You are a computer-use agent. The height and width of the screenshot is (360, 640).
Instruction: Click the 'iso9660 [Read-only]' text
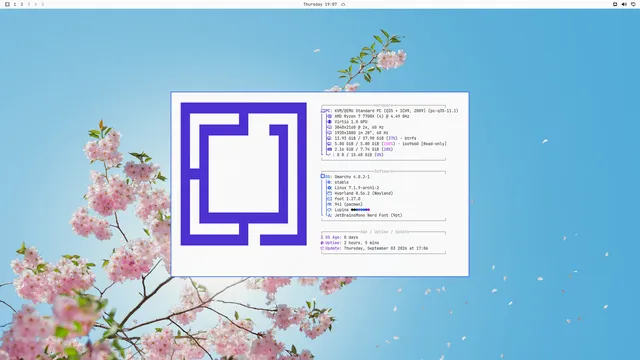(424, 144)
